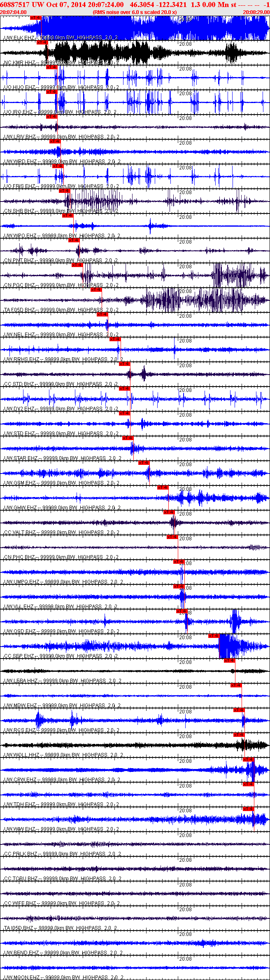Select the UW.UMPQ EHZ station label
Screen dimensions: 270x980
[x=21, y=581]
